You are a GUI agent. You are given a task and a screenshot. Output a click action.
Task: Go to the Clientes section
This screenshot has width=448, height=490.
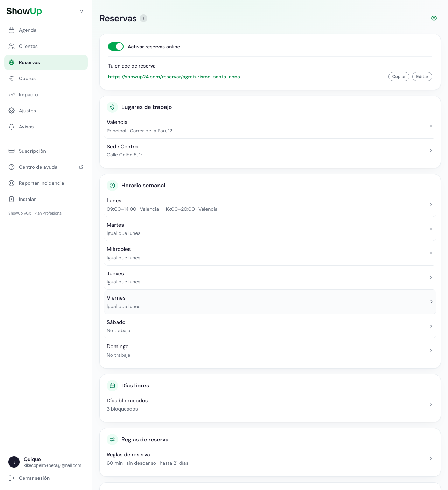click(46, 46)
